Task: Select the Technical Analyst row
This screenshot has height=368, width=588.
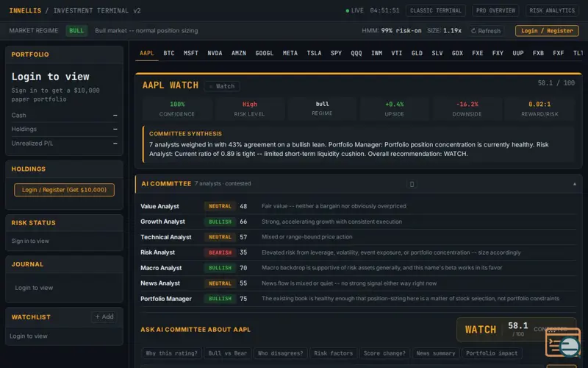Action: [x=358, y=237]
